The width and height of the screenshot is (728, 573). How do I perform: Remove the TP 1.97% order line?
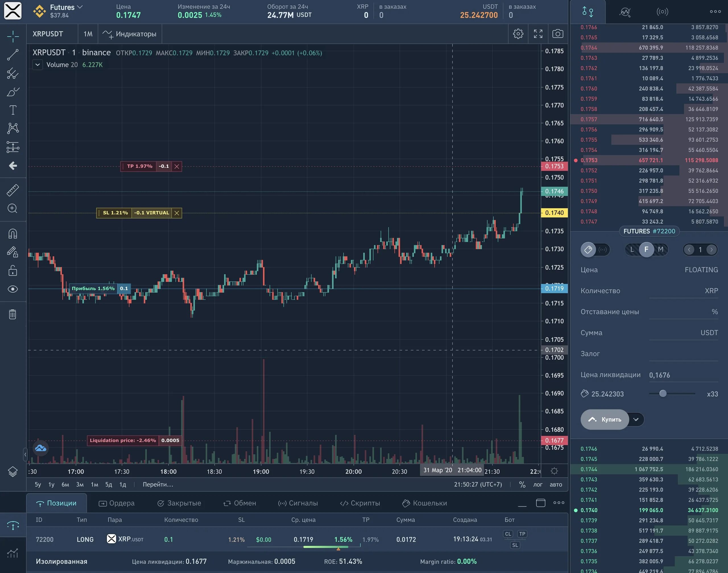(x=177, y=166)
